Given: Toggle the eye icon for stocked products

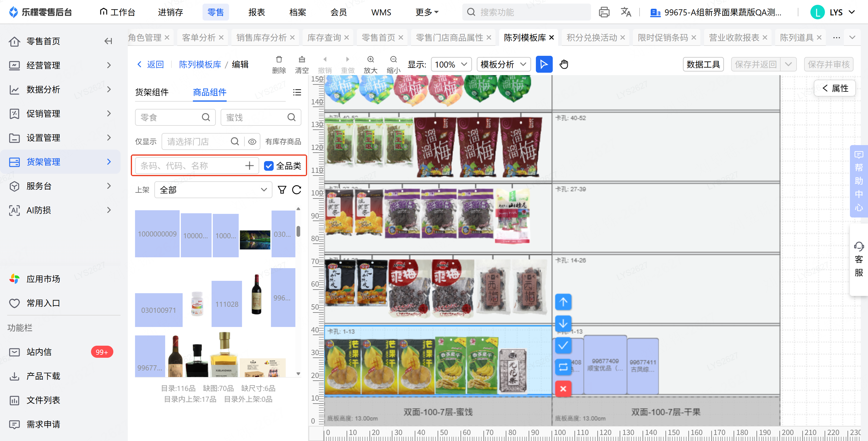Looking at the screenshot, I should (252, 141).
